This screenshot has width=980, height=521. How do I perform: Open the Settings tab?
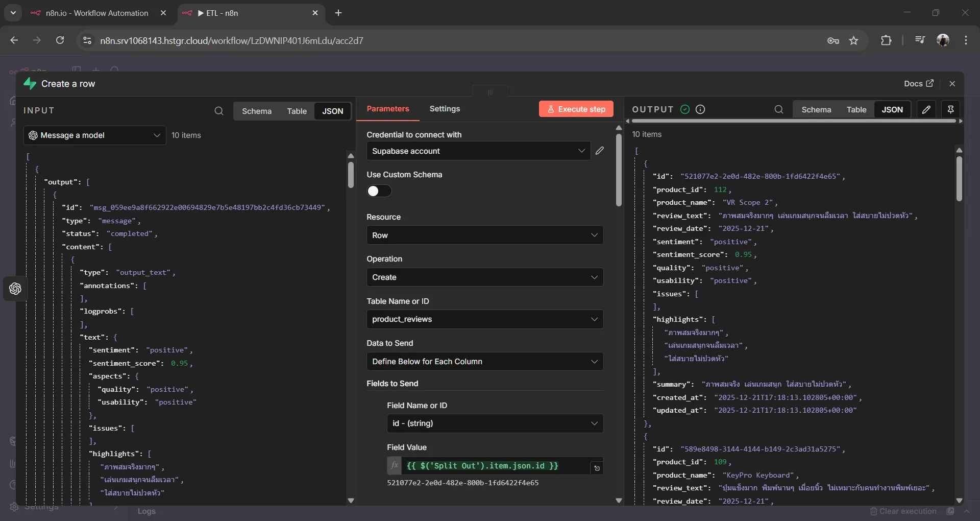pos(445,109)
